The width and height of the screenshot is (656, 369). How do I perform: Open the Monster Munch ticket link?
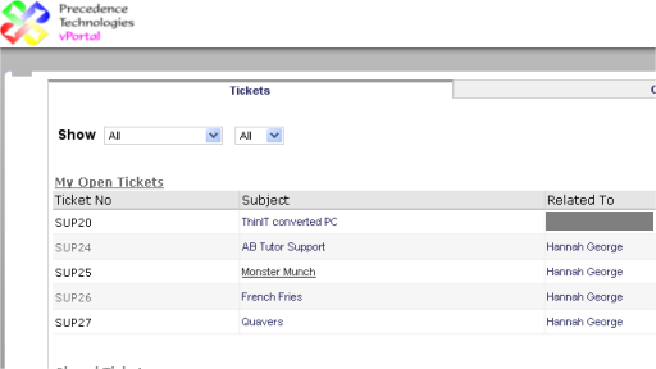pos(278,272)
